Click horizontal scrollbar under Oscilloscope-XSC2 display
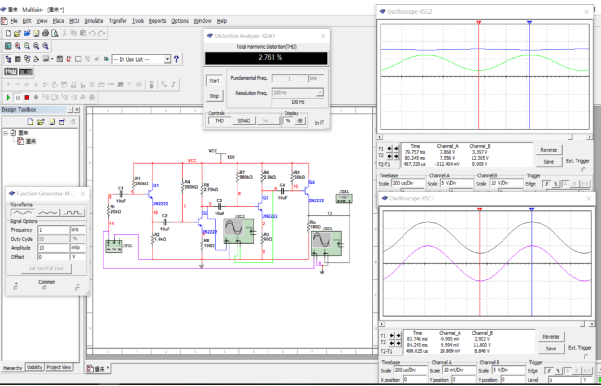 (484, 137)
